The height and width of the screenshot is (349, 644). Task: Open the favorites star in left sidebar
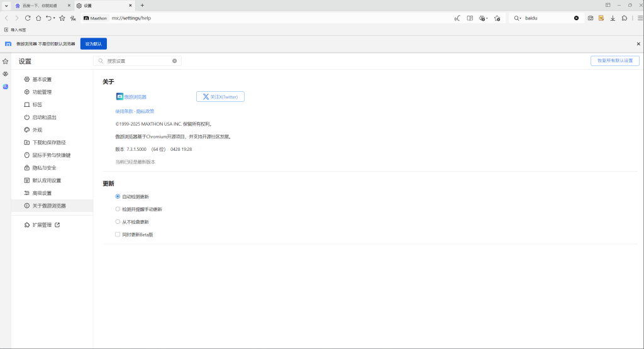point(5,61)
